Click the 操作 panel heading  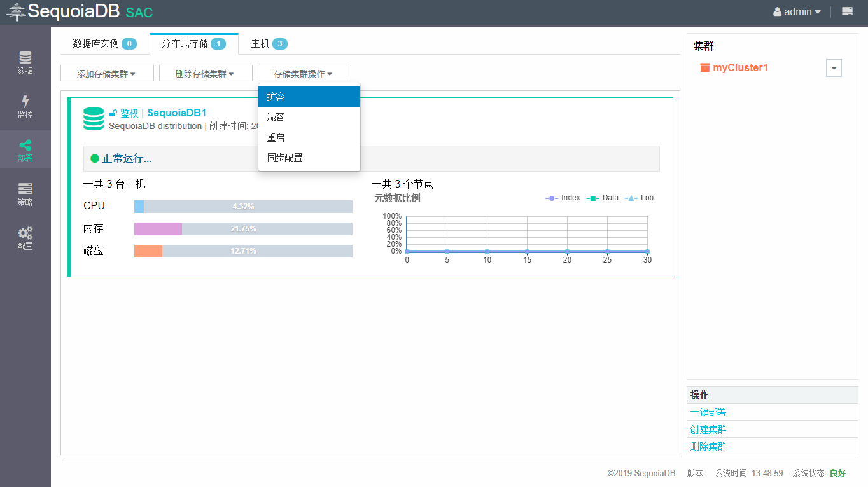click(699, 395)
